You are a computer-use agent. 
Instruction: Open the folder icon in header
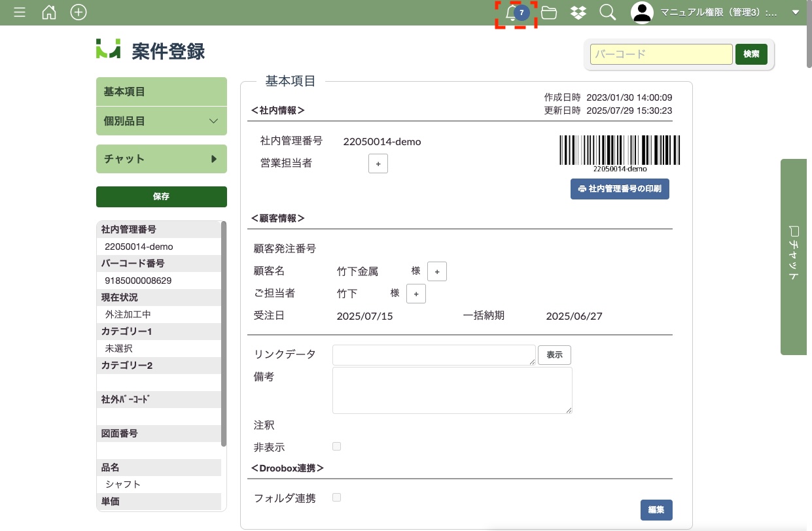pyautogui.click(x=549, y=12)
